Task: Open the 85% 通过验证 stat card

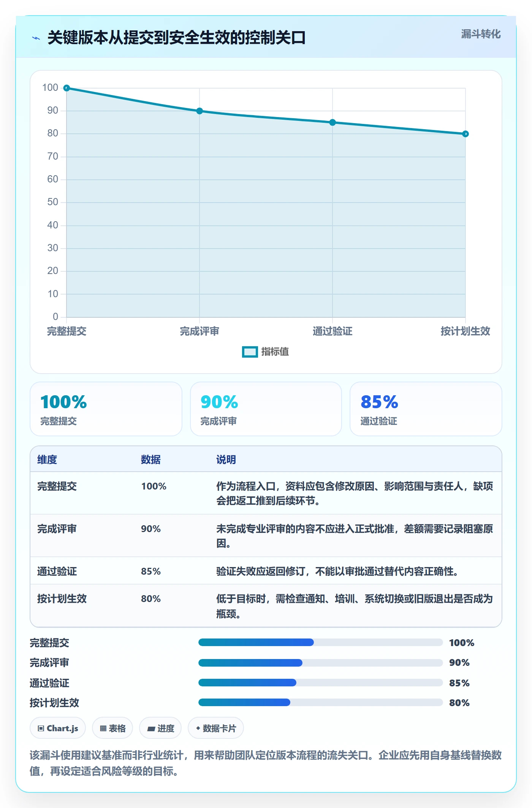Action: click(x=426, y=409)
